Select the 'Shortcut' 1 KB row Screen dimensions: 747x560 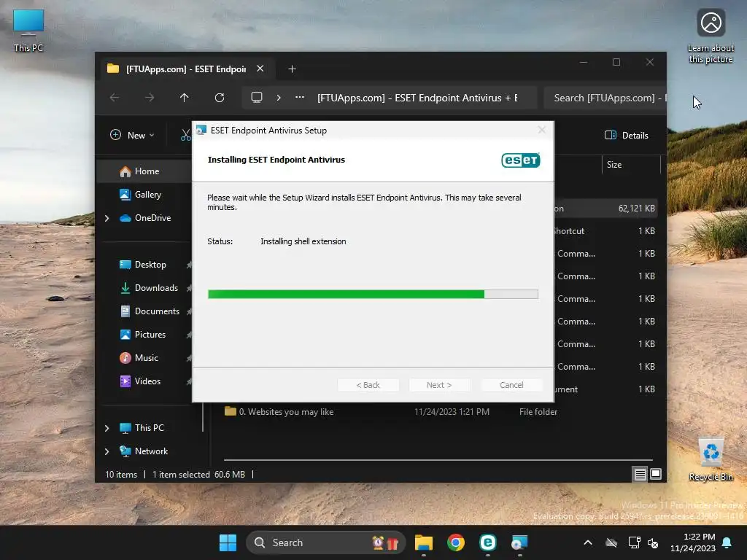click(x=605, y=231)
